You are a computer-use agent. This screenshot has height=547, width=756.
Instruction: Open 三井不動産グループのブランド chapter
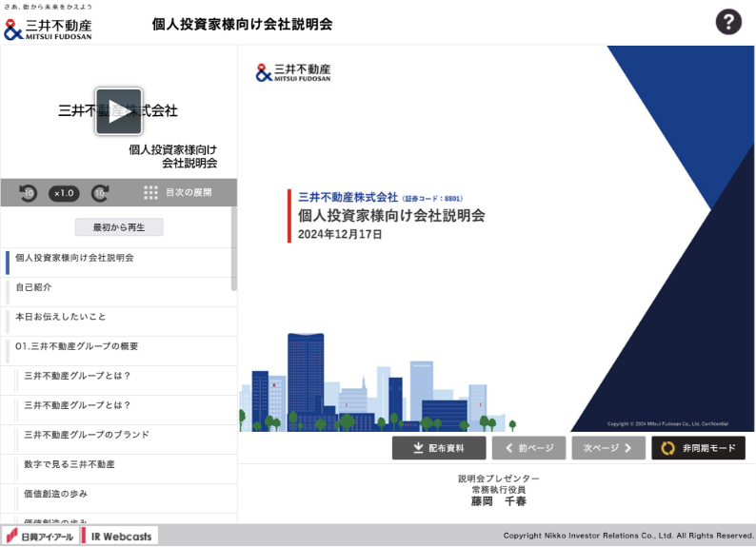(x=118, y=440)
